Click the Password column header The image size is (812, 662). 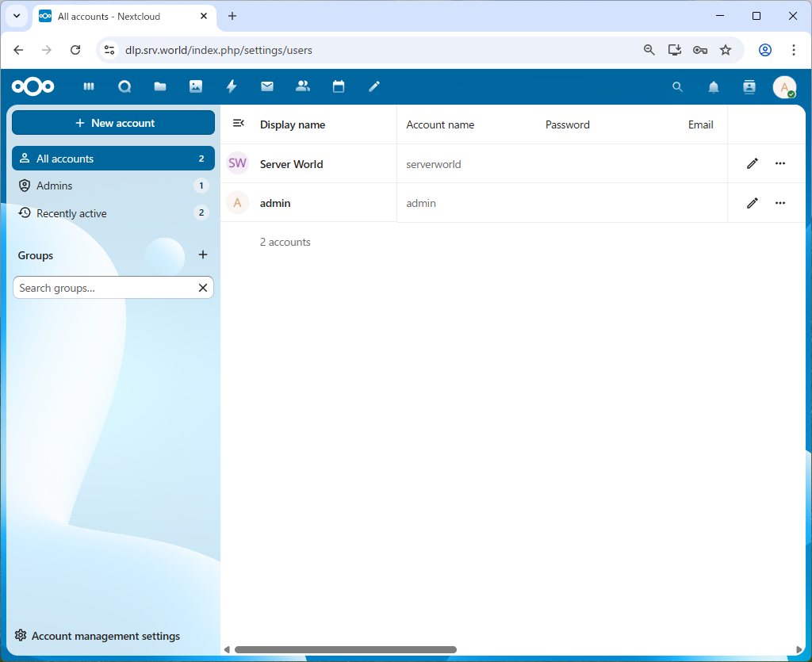tap(568, 124)
